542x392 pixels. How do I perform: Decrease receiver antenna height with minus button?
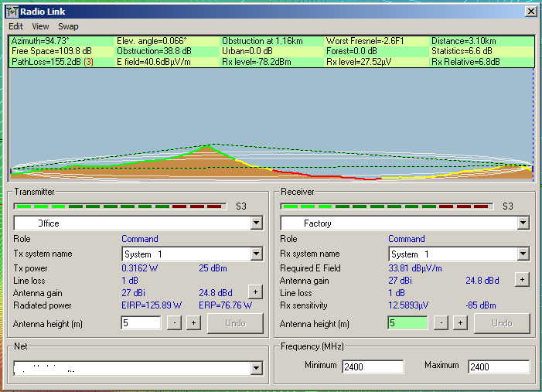(x=441, y=323)
